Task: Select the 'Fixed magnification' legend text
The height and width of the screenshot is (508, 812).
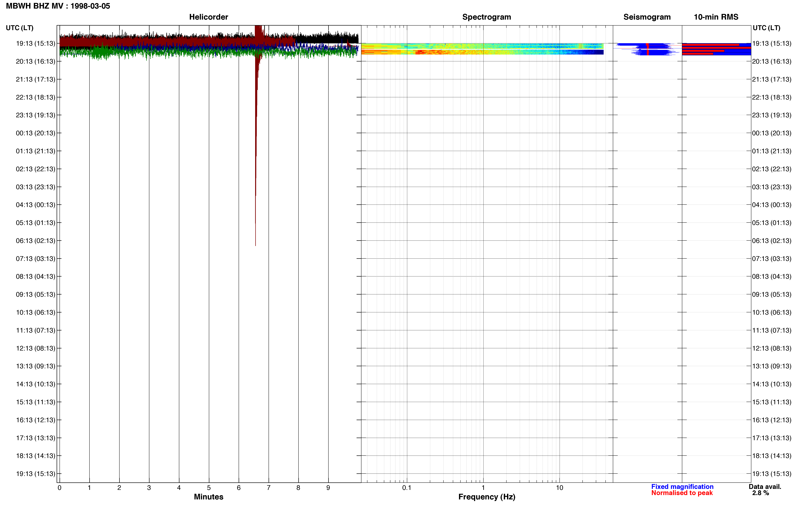Action: click(682, 486)
